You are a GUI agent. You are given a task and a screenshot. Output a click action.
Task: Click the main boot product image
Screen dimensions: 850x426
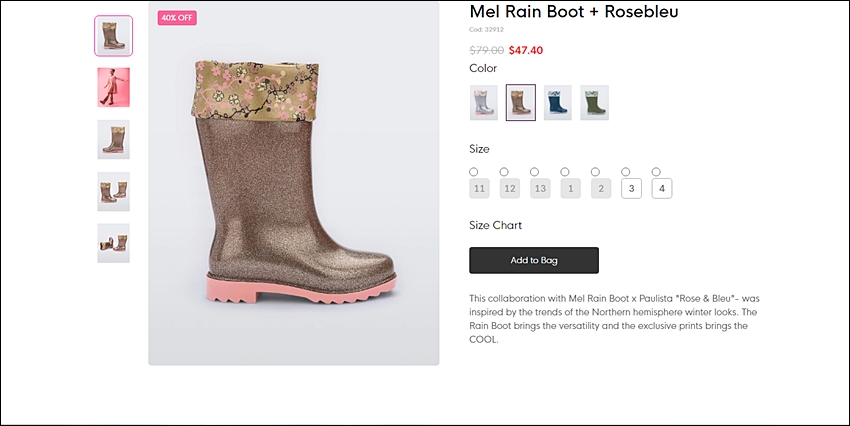tap(294, 183)
